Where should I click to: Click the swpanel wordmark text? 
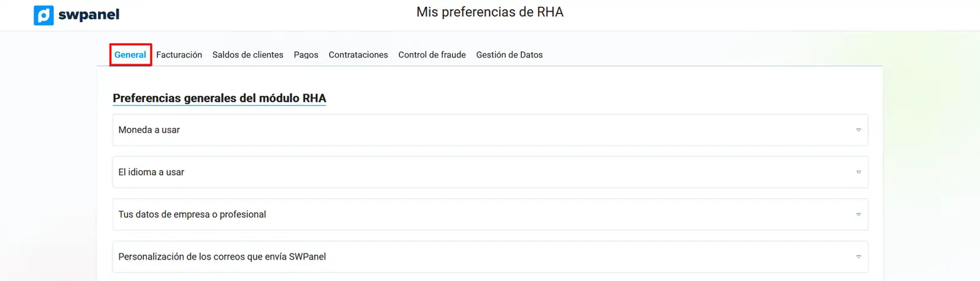click(89, 15)
